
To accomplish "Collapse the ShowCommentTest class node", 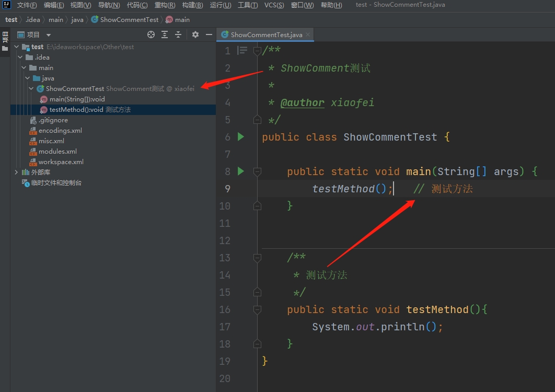I will coord(32,89).
